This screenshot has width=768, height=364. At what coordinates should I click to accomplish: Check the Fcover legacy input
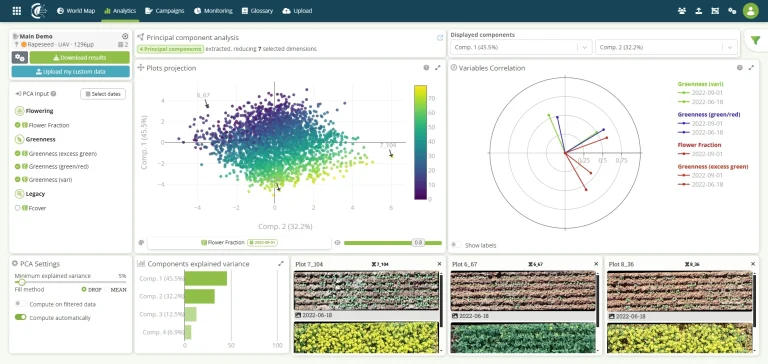coord(18,208)
